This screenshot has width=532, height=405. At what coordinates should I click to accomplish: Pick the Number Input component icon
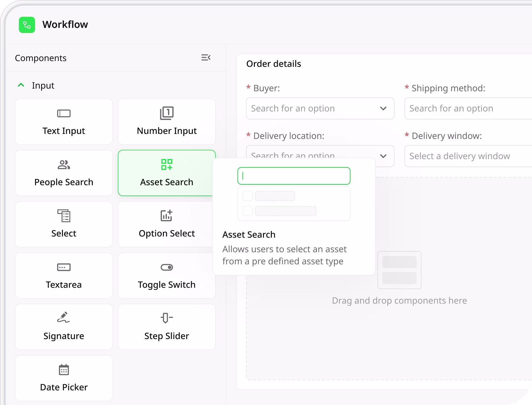coord(167,113)
